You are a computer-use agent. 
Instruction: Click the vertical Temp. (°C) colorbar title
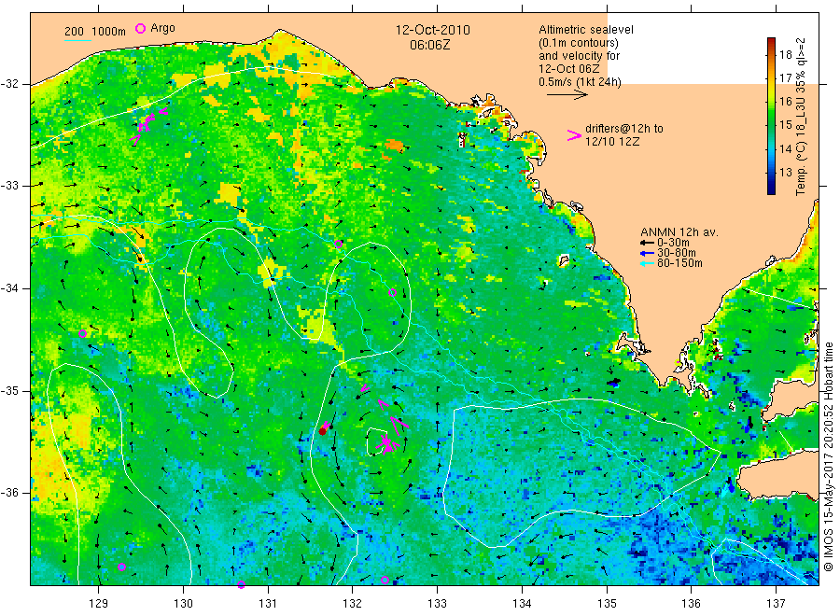801,117
